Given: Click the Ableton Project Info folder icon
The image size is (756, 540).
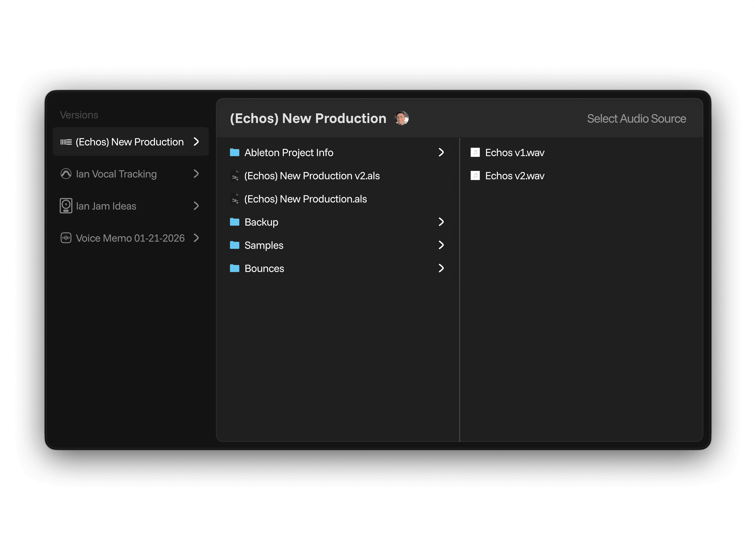Looking at the screenshot, I should coord(235,153).
